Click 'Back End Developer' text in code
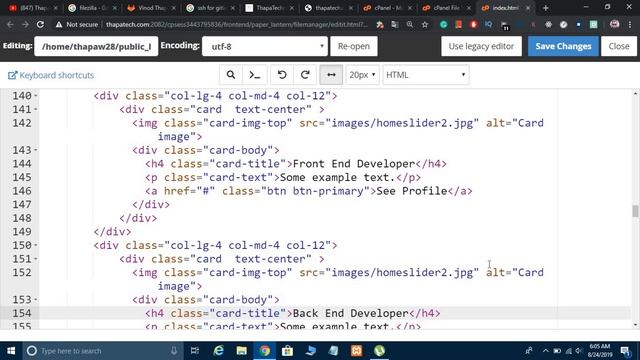The width and height of the screenshot is (640, 360). pos(351,313)
